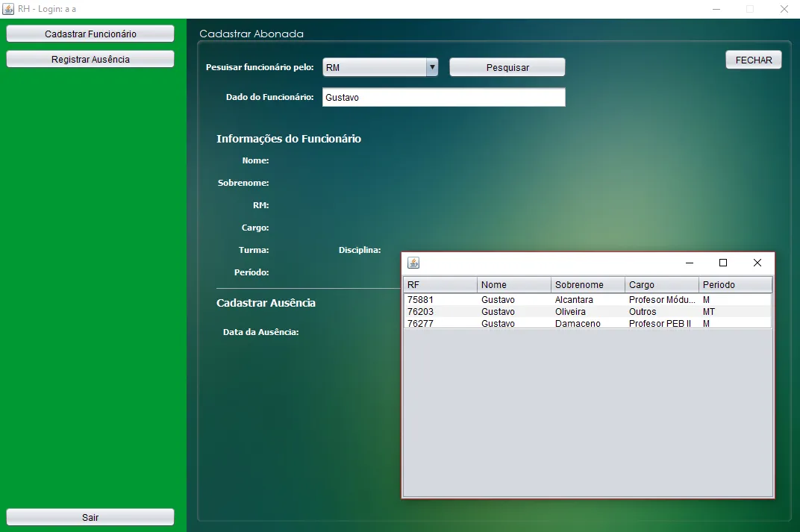Open Cadastrar Funcionário from sidebar

coord(90,34)
